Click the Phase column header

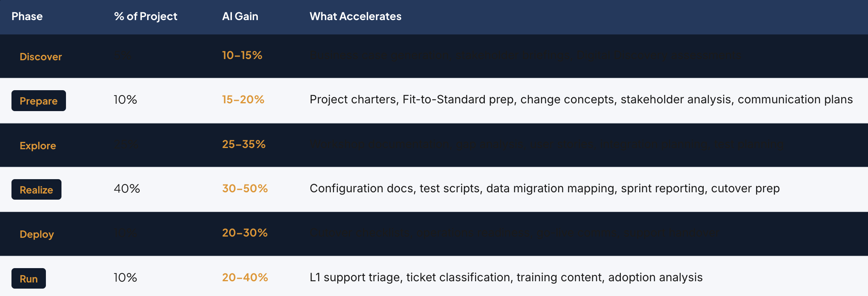(x=27, y=16)
